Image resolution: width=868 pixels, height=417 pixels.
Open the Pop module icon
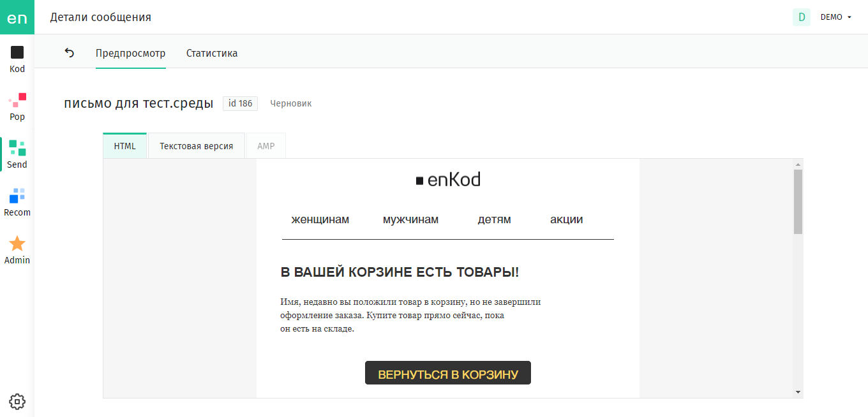(x=17, y=100)
